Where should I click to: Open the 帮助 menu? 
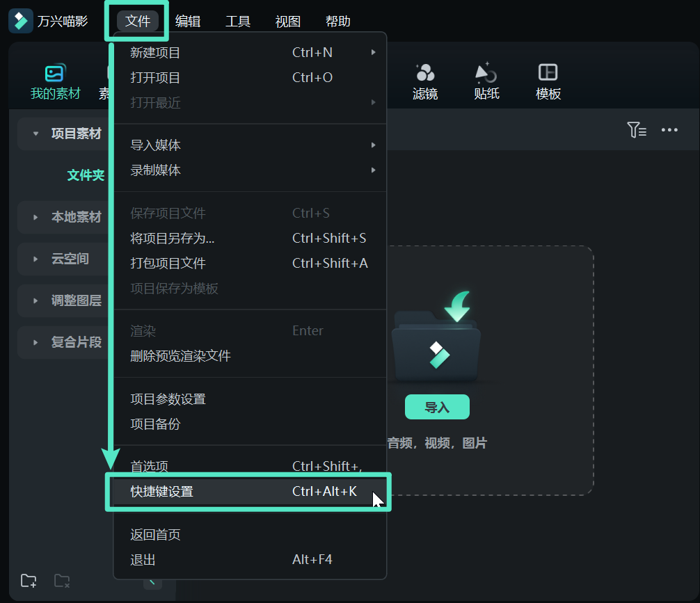[337, 21]
